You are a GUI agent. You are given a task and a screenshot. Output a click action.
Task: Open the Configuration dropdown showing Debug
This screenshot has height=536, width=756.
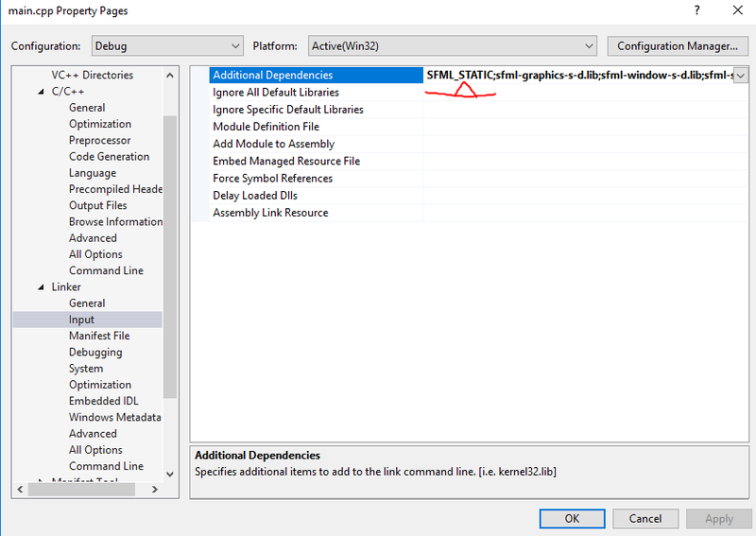click(167, 45)
